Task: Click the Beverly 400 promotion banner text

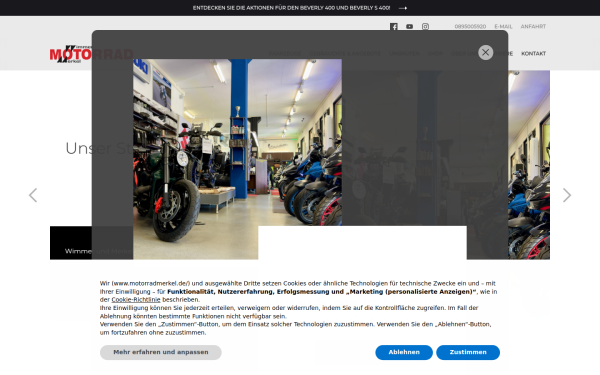Action: 291,8
